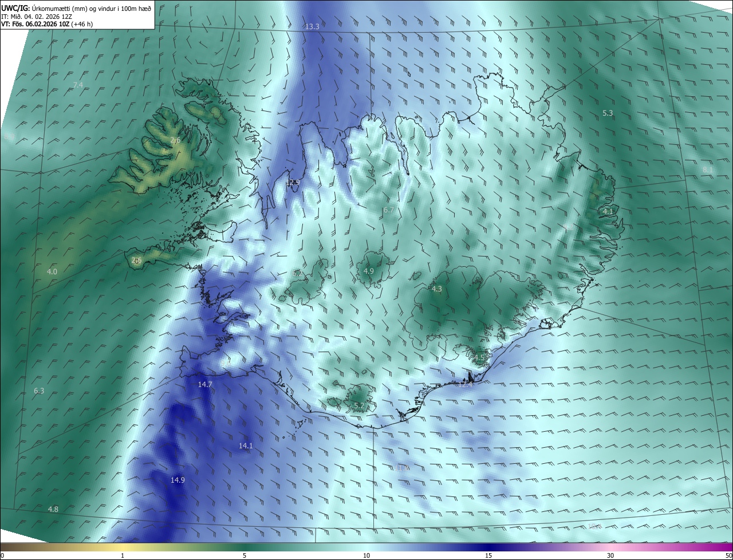This screenshot has height=560, width=733.
Task: Click the '30' tick on the color scale
Action: [610, 555]
